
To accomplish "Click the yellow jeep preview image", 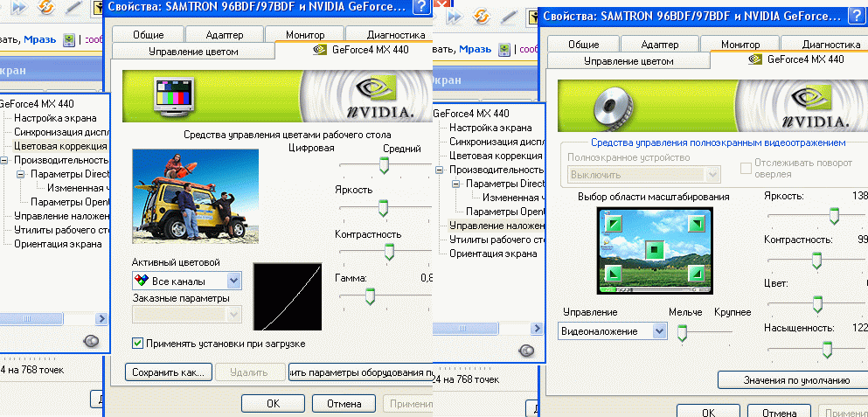I will (196, 197).
